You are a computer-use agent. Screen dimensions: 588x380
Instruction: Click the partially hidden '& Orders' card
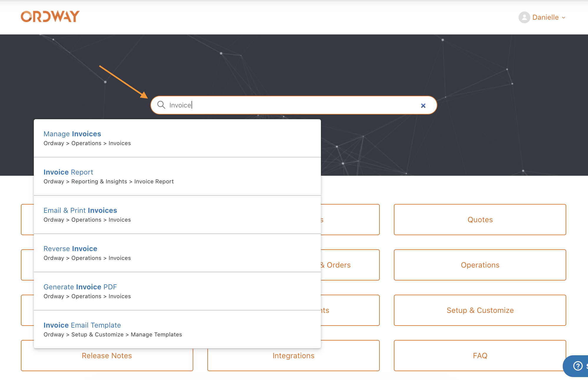click(350, 265)
